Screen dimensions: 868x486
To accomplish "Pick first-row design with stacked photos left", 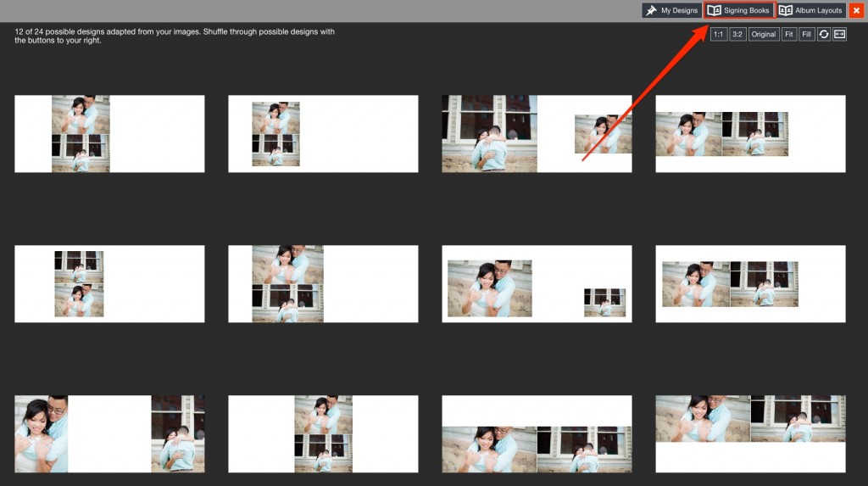I will coord(109,133).
